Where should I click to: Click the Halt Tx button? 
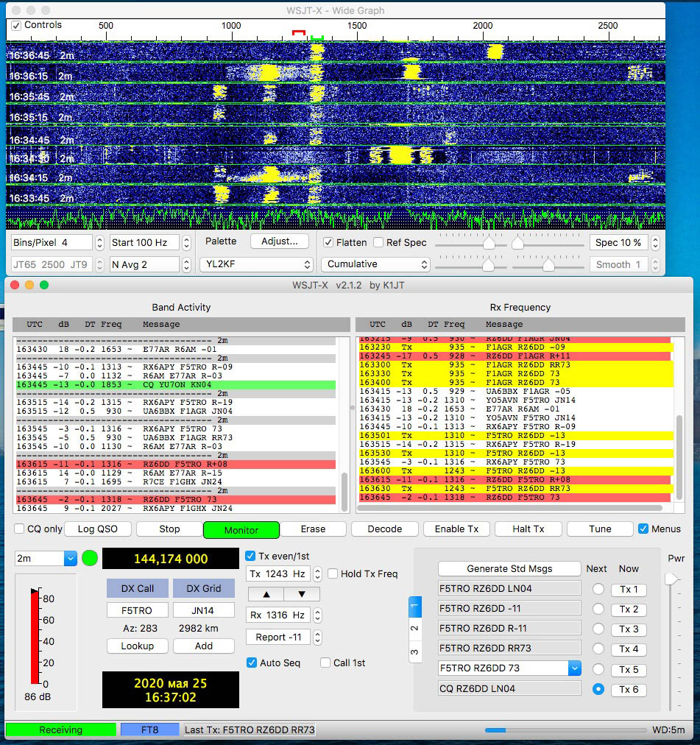click(528, 529)
